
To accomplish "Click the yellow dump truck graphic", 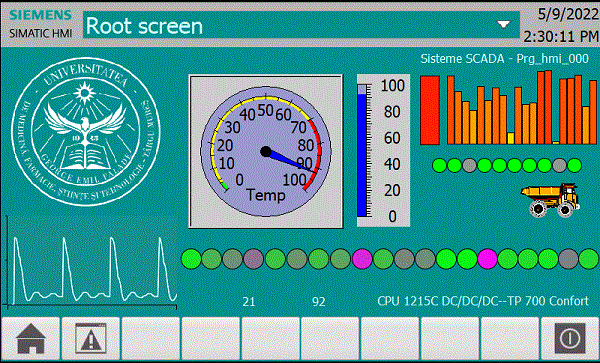I will [x=550, y=200].
